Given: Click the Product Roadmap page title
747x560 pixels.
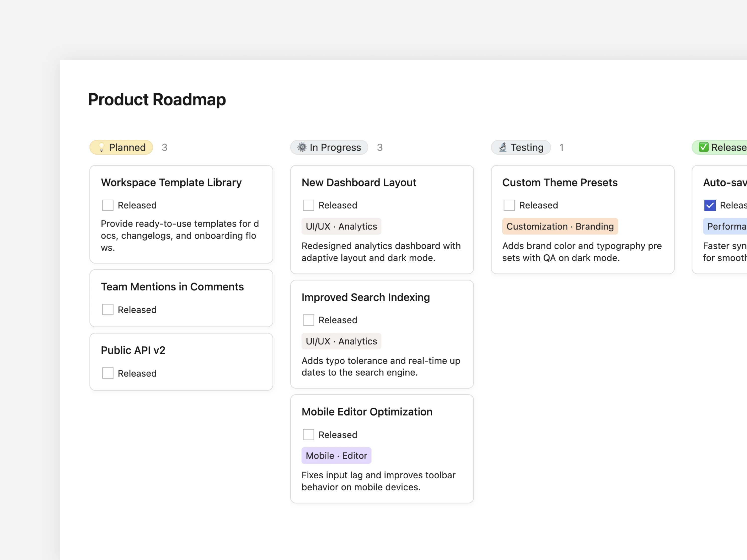Looking at the screenshot, I should 157,100.
